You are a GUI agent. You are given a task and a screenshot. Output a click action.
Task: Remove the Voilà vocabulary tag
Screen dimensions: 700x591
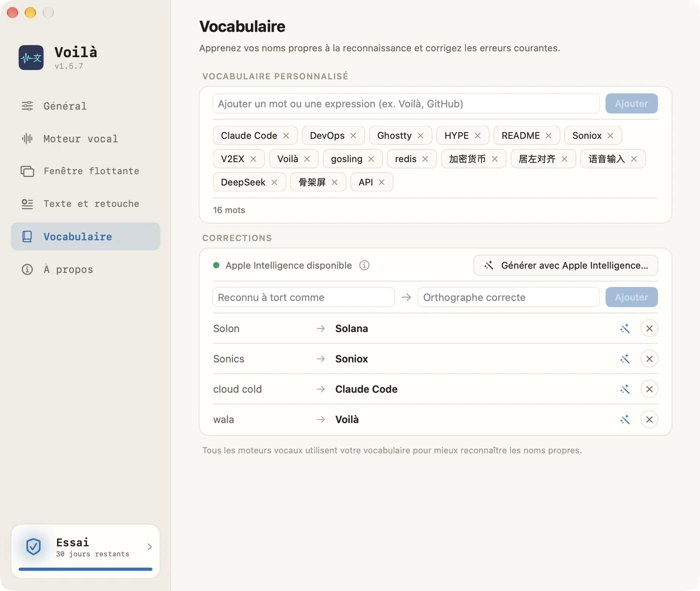tap(307, 159)
